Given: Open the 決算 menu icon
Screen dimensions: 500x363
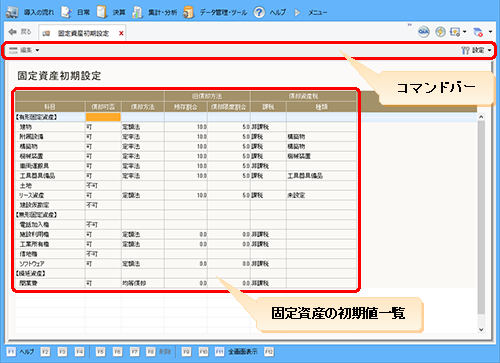Looking at the screenshot, I should [102, 12].
